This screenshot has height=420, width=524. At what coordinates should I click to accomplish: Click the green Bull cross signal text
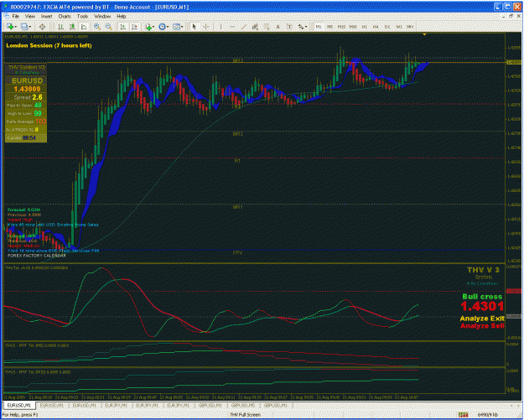[482, 297]
